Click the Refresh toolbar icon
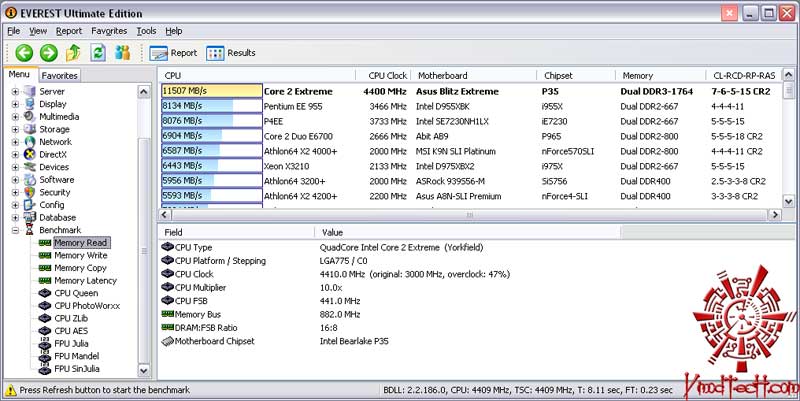The image size is (800, 401). click(98, 53)
